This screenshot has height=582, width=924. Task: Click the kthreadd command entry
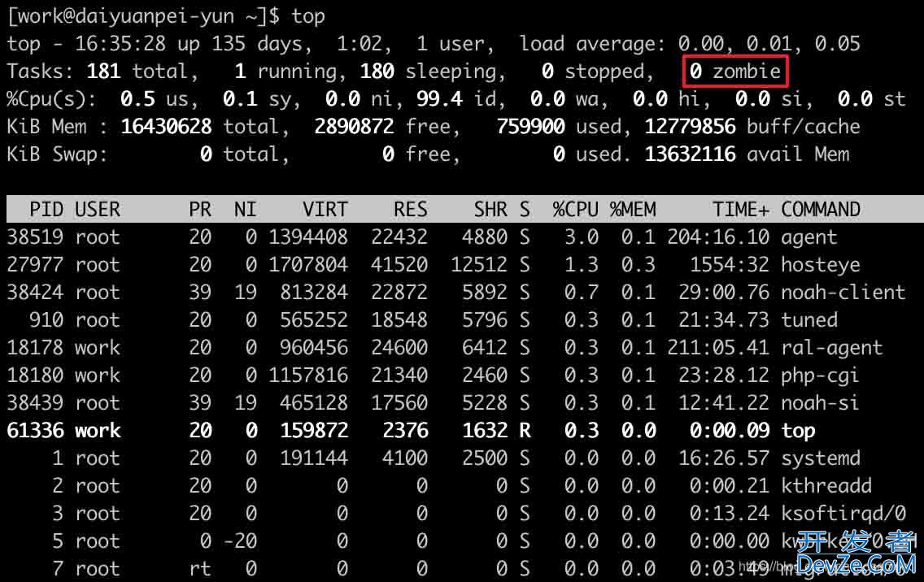click(x=826, y=486)
